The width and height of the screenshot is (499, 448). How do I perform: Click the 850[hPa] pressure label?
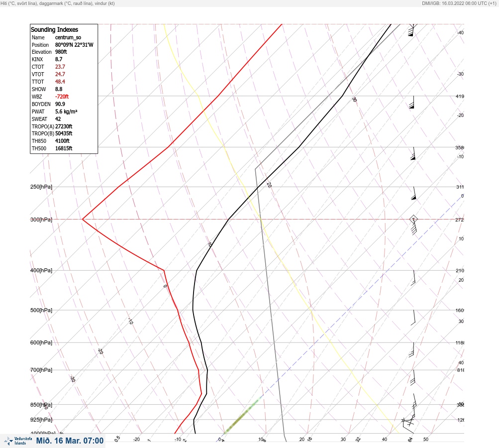pyautogui.click(x=41, y=405)
